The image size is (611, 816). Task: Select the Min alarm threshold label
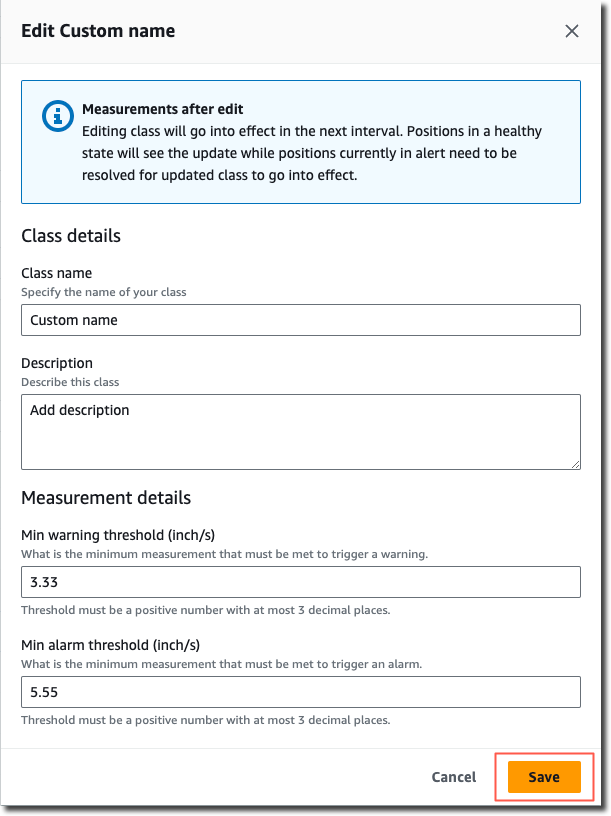tap(110, 645)
